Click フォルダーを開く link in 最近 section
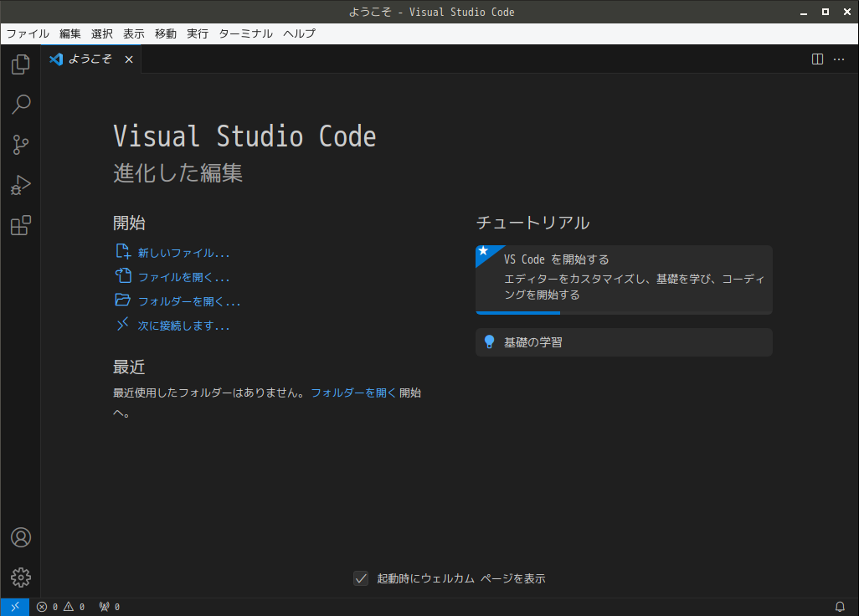Image resolution: width=859 pixels, height=616 pixels. [x=353, y=393]
